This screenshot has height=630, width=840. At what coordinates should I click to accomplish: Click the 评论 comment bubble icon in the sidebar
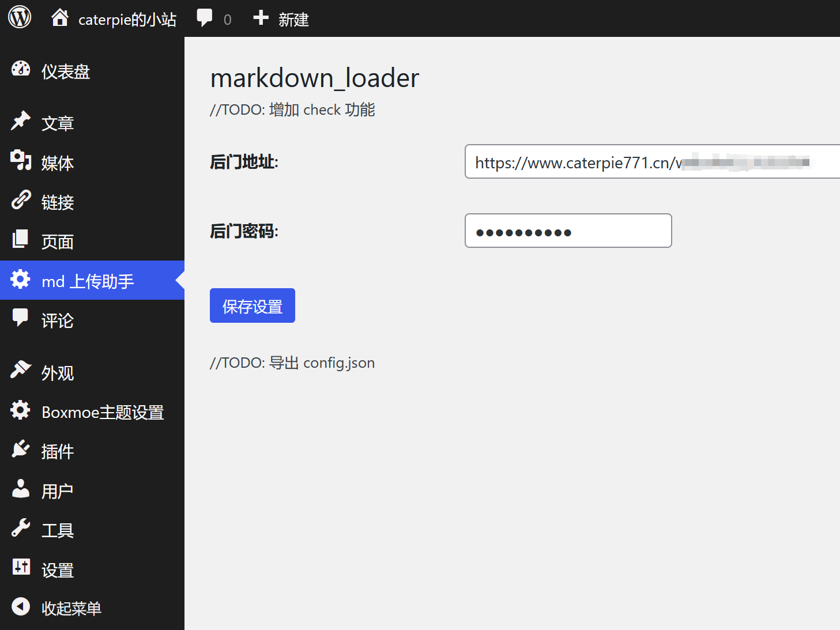21,318
